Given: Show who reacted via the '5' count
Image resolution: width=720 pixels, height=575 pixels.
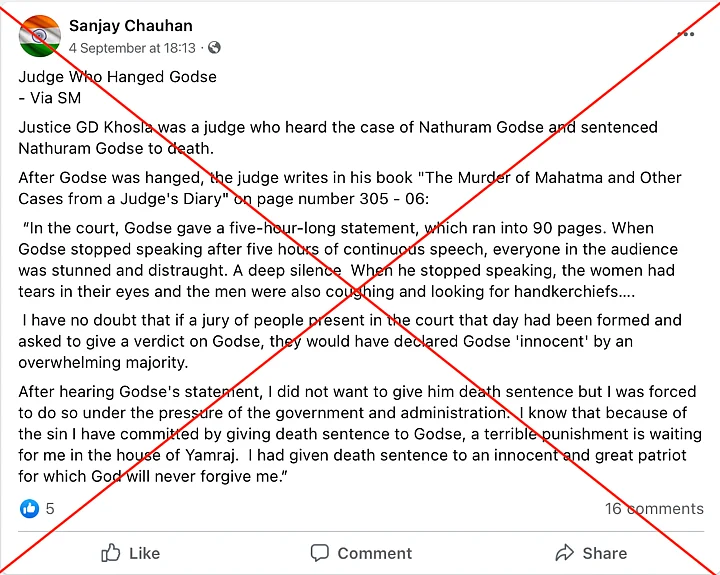Looking at the screenshot, I should pos(50,509).
